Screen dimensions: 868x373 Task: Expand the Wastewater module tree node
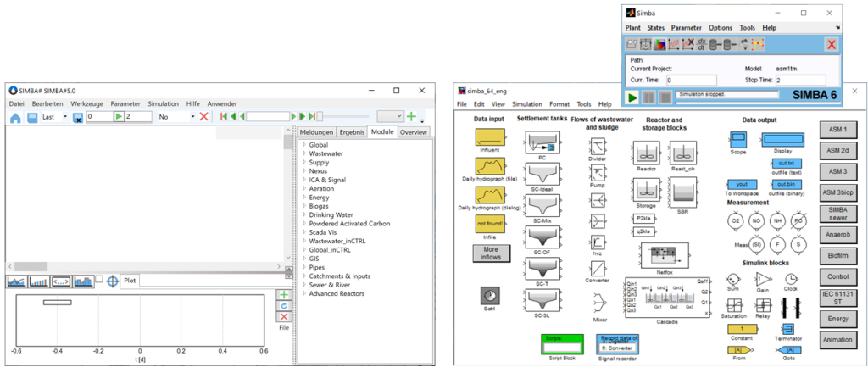click(x=304, y=153)
